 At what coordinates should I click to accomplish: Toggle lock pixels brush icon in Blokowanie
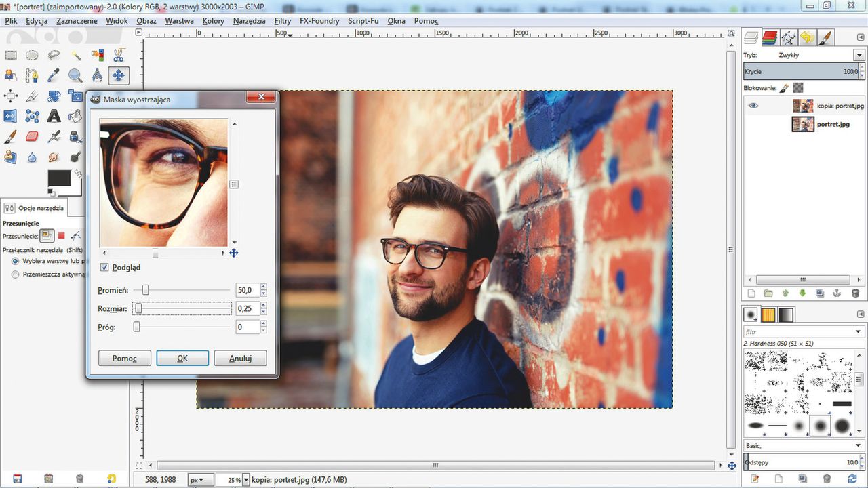point(784,88)
